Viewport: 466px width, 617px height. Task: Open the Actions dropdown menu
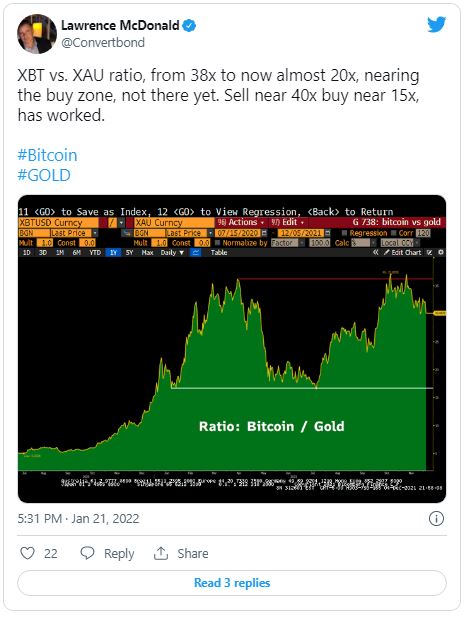[241, 222]
